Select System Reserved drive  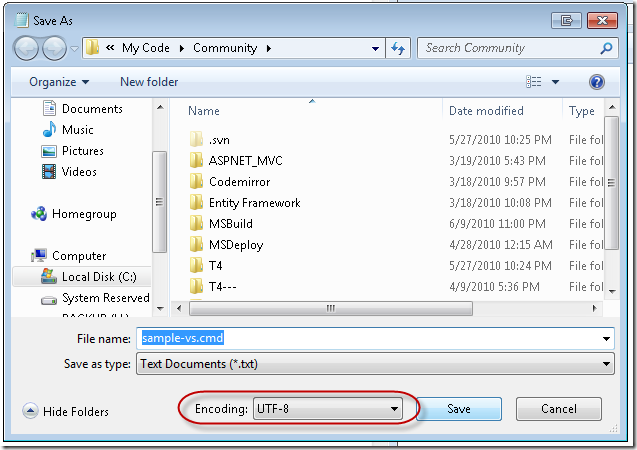[106, 298]
